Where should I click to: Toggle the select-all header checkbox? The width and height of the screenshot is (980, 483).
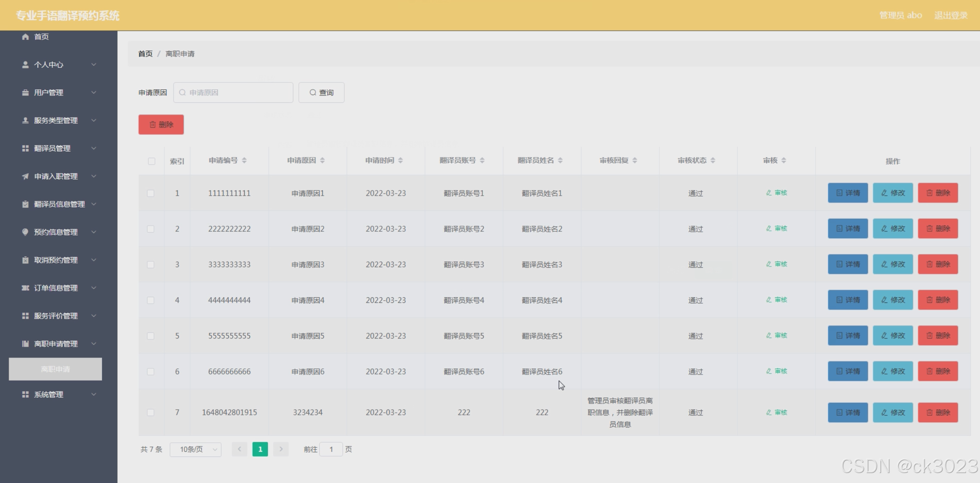point(151,161)
